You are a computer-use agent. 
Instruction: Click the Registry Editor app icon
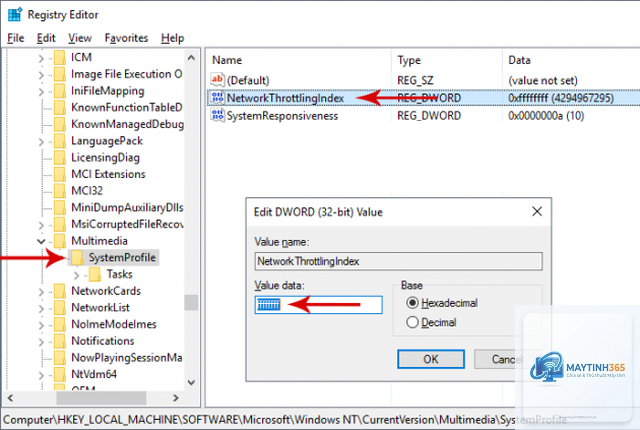click(15, 14)
